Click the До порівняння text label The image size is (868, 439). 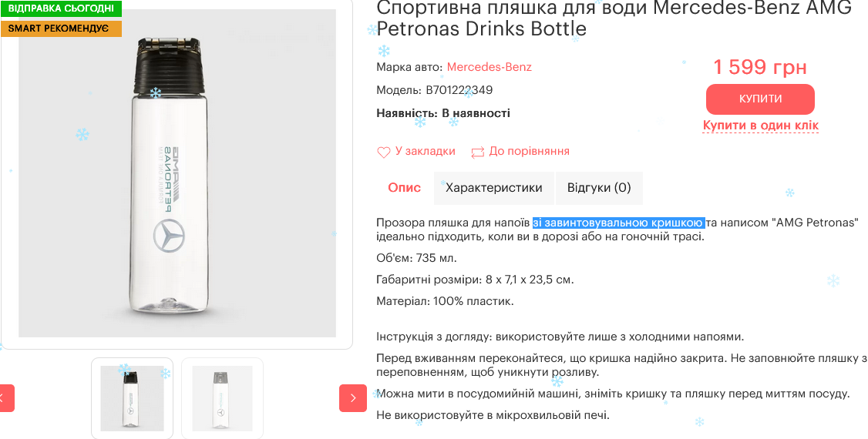[530, 152]
